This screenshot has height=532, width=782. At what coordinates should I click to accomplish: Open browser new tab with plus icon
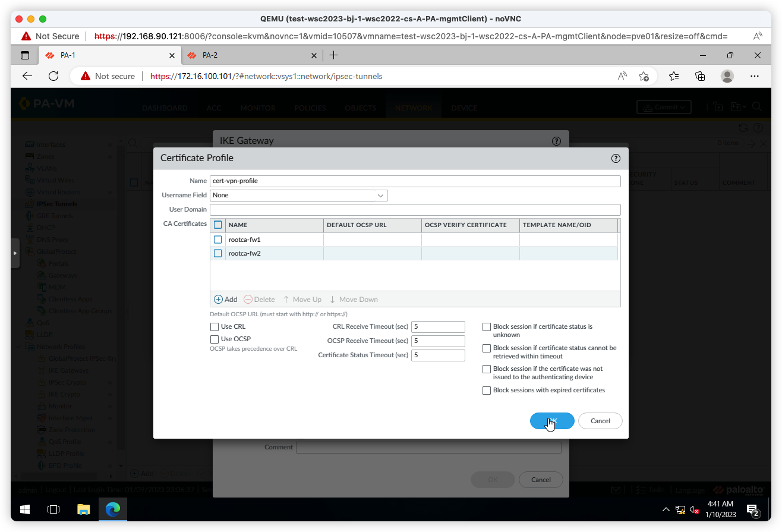click(x=333, y=55)
